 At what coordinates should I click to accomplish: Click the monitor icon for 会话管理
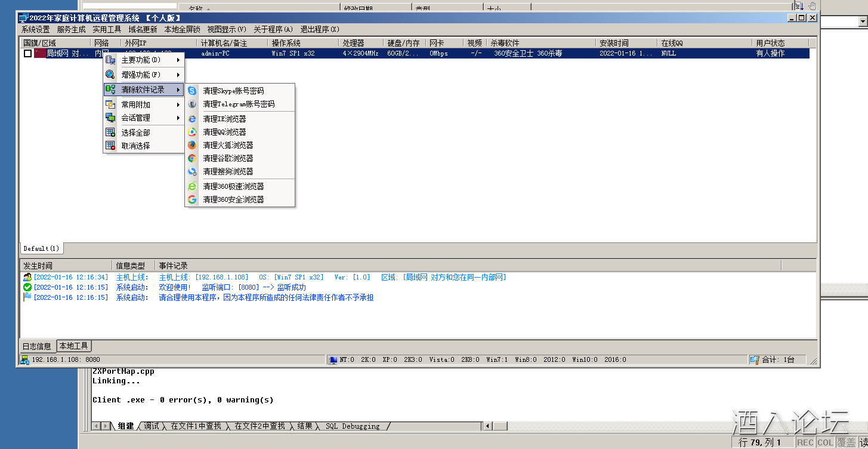(110, 118)
